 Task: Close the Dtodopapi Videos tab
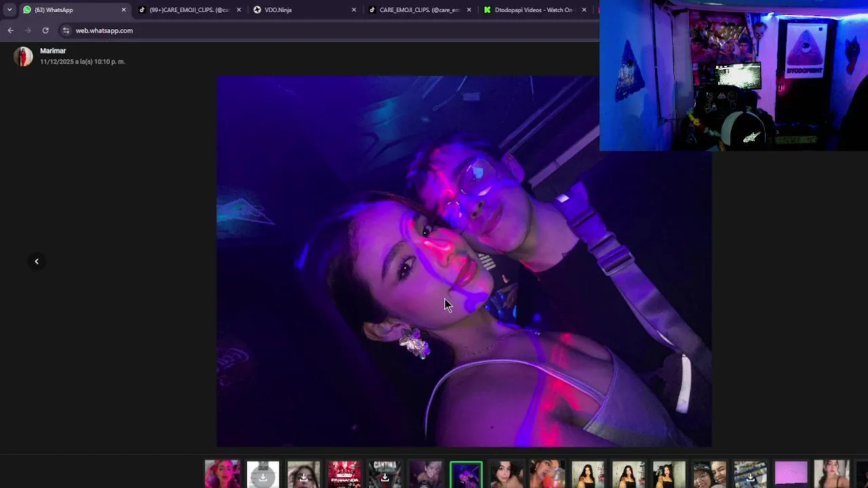pyautogui.click(x=584, y=10)
